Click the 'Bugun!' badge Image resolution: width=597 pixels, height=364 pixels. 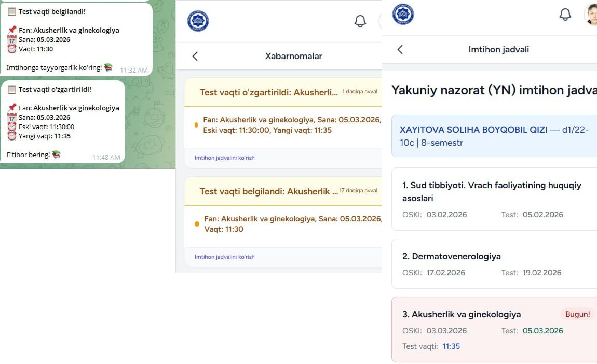(x=577, y=314)
